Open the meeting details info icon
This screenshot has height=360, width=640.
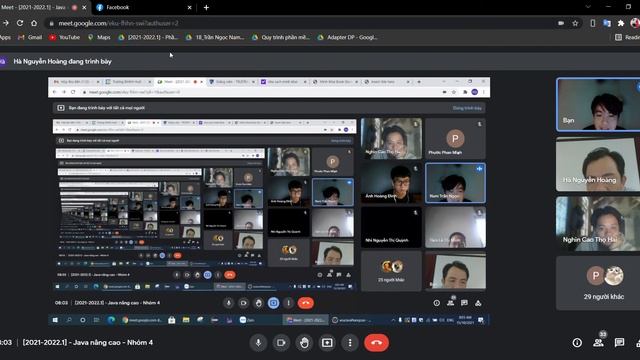click(577, 342)
